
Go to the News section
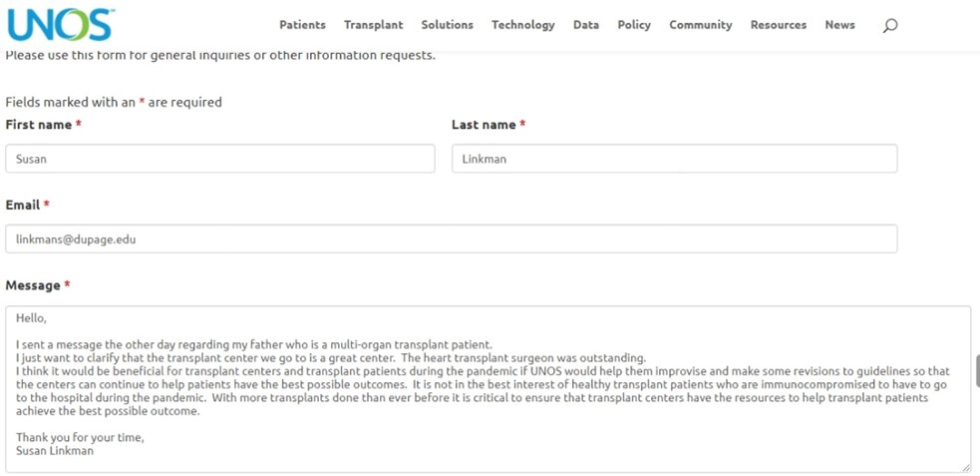coord(840,25)
